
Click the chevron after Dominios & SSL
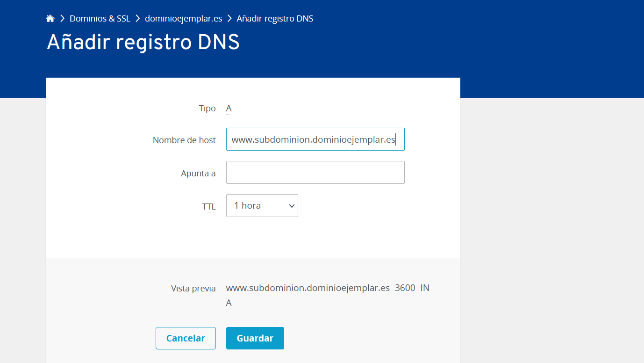(x=138, y=19)
